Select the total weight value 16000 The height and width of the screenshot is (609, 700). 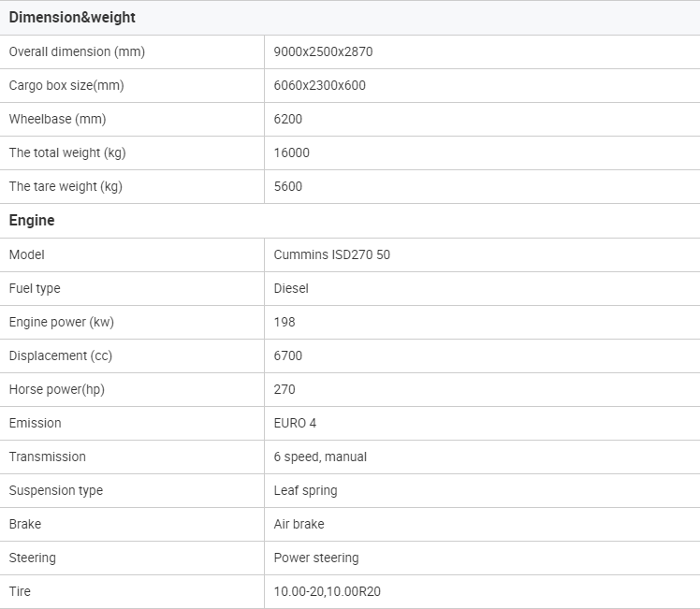(291, 152)
